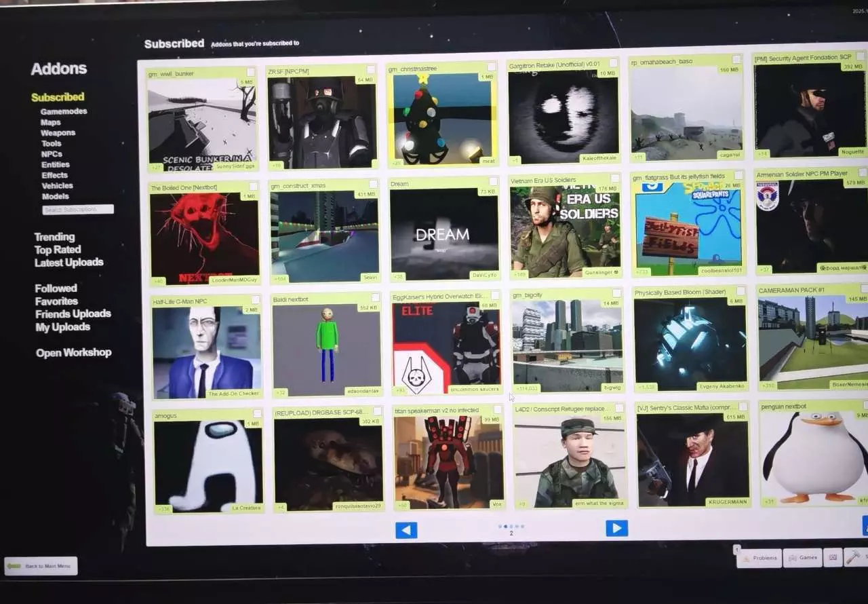The image size is (868, 604).
Task: Open the EggKaiser's Hybrid Overwatch Elite thumbnail
Action: pos(448,347)
